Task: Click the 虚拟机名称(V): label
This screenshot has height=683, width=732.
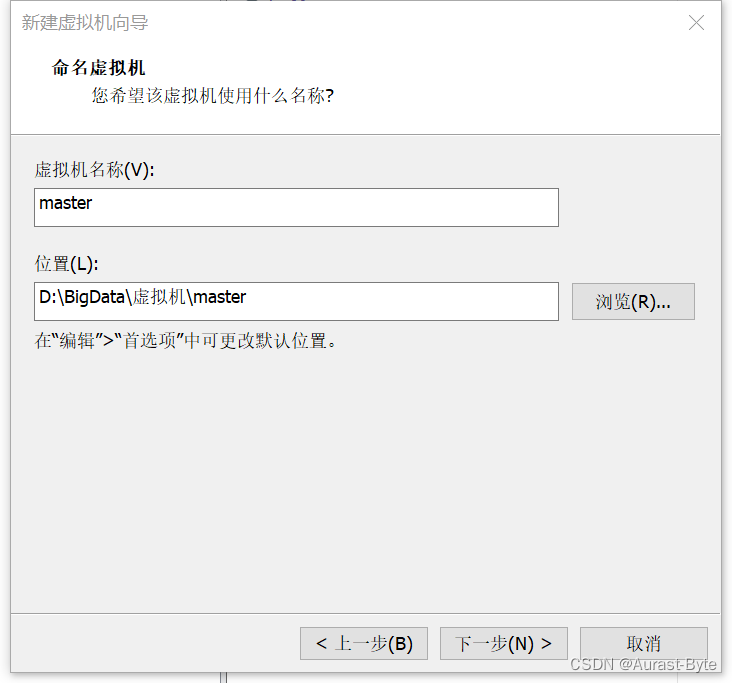Action: (x=94, y=169)
